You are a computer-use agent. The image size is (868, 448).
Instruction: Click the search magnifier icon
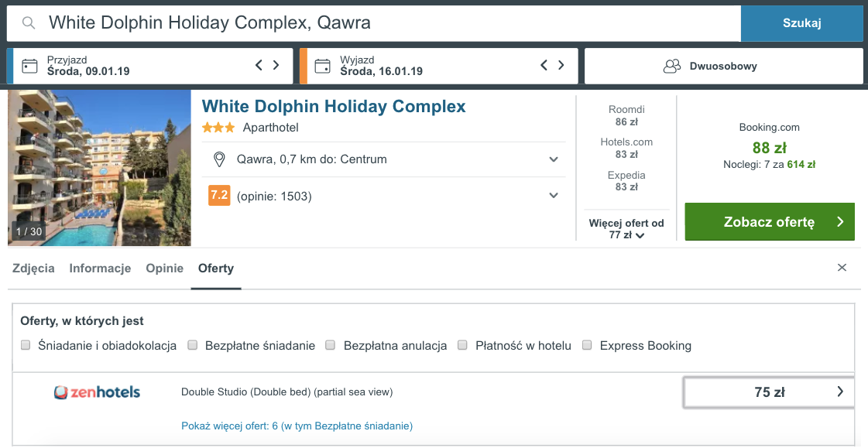click(29, 22)
